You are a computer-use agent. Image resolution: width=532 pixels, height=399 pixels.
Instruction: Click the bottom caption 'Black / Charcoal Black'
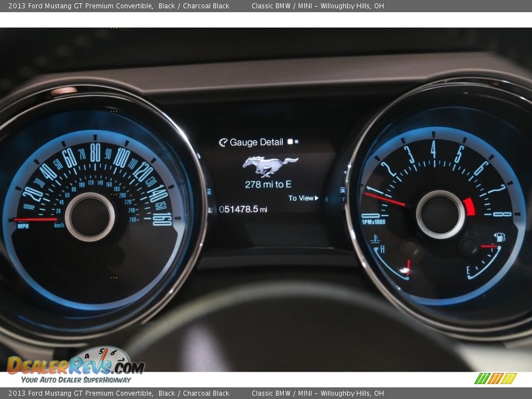click(194, 393)
